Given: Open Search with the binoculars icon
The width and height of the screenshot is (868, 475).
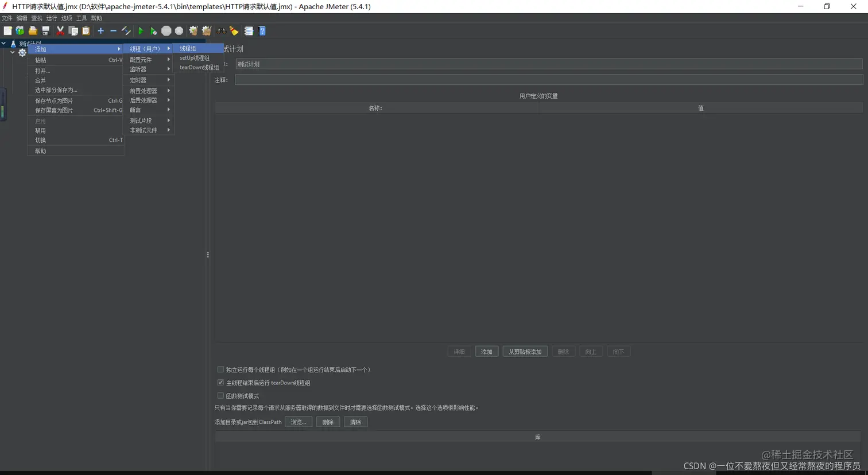Looking at the screenshot, I should click(x=221, y=31).
